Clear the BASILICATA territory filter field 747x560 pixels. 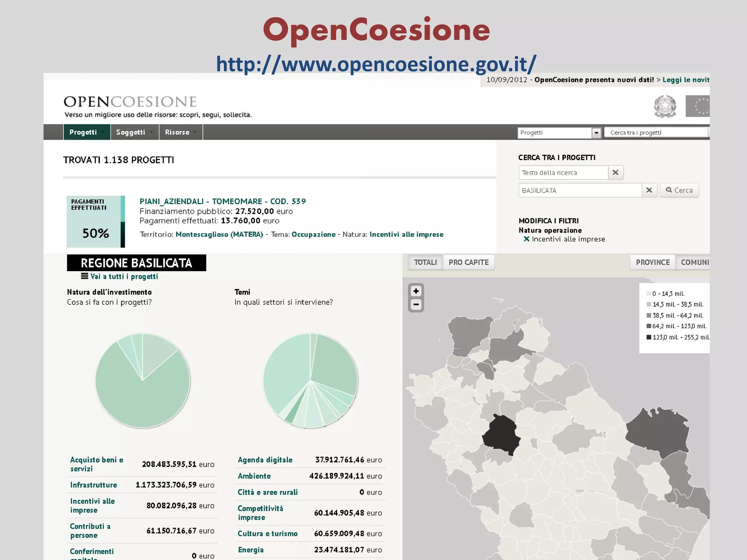(x=649, y=190)
